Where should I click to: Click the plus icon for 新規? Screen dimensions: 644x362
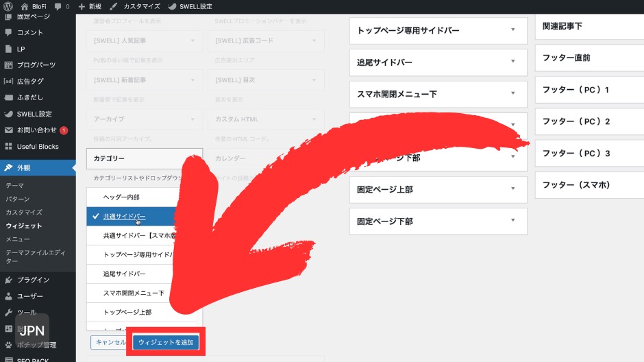pos(82,7)
